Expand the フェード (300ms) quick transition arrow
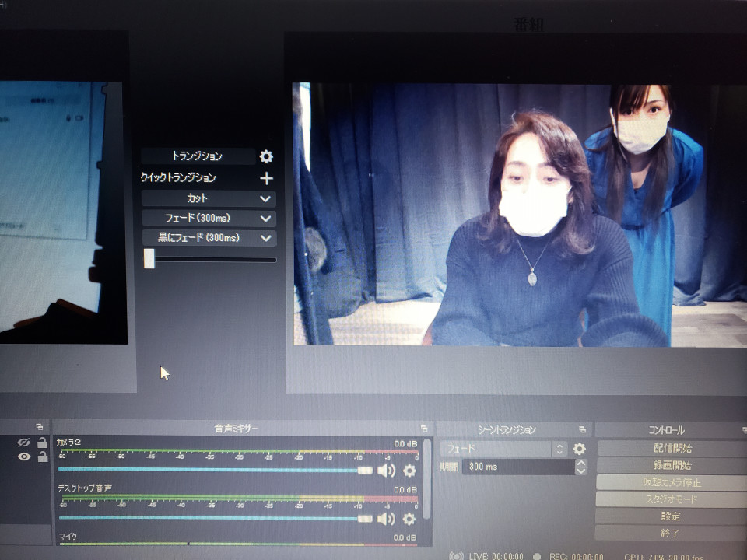 (x=266, y=219)
